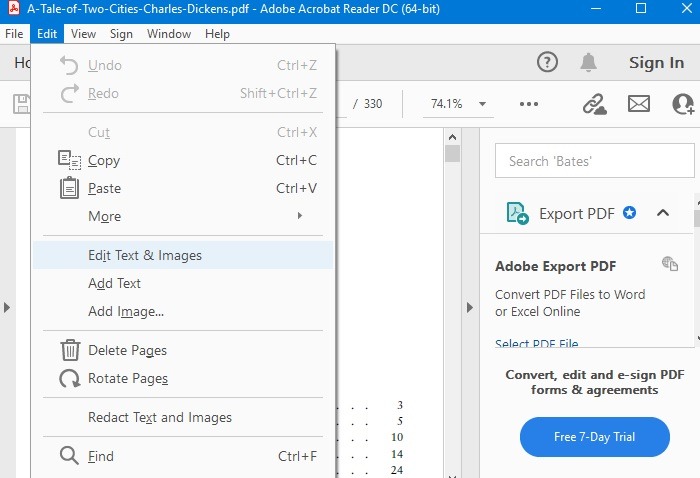Click the Export PDF tool icon
Screen dimensions: 700x478
click(x=517, y=213)
